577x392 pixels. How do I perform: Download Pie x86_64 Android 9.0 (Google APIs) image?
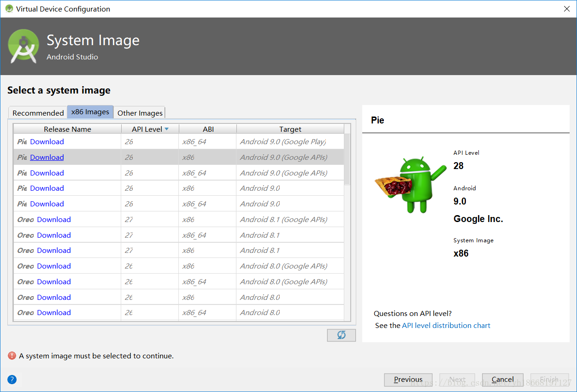pos(47,173)
